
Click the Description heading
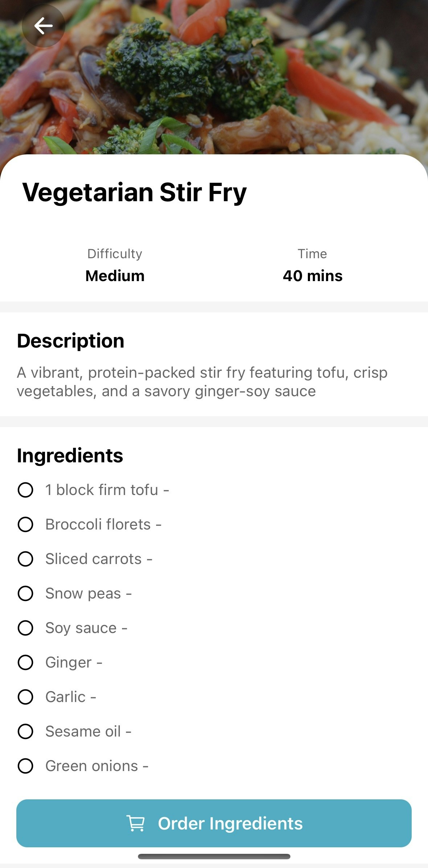point(71,341)
